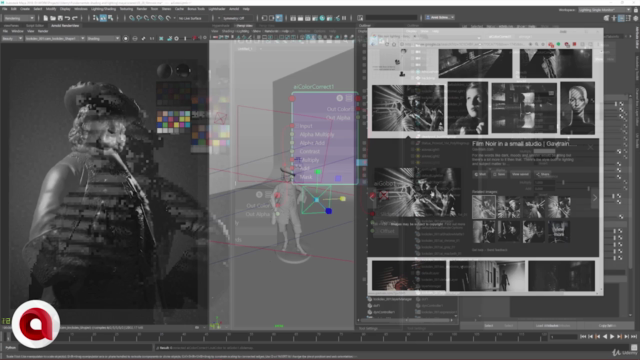This screenshot has width=640, height=360.
Task: Go to start of playback range
Action: click(x=583, y=337)
